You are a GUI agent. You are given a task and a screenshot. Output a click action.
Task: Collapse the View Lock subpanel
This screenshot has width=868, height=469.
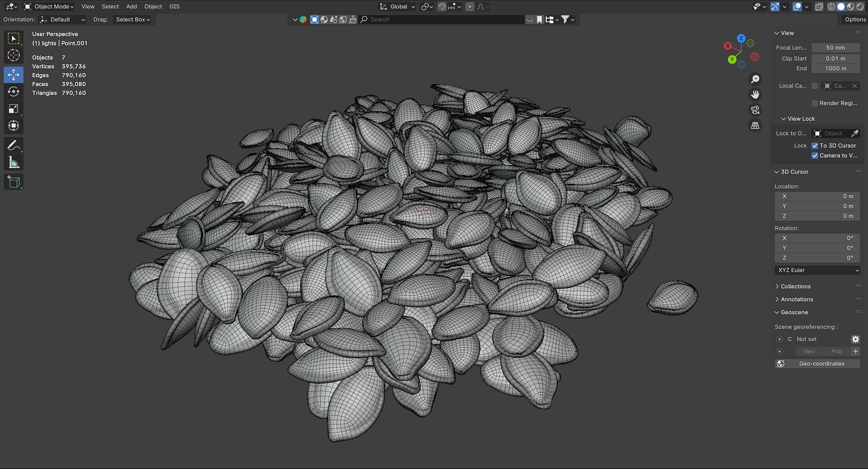pos(797,119)
